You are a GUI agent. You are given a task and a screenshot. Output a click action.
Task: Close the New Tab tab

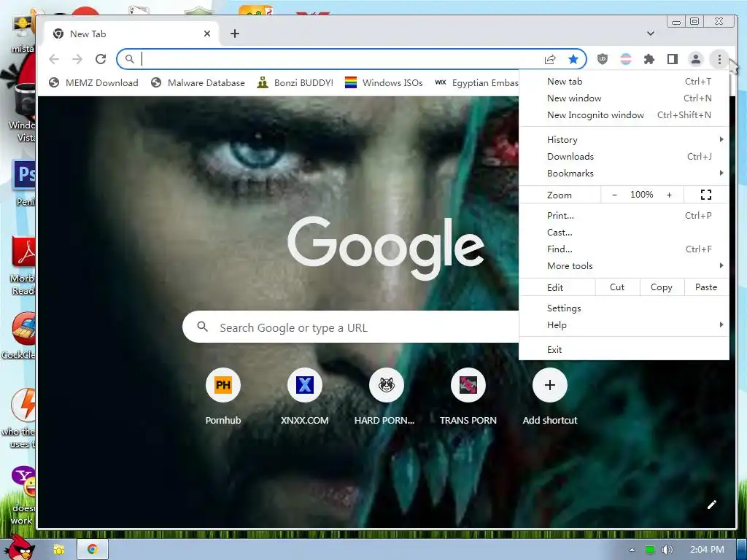(206, 34)
